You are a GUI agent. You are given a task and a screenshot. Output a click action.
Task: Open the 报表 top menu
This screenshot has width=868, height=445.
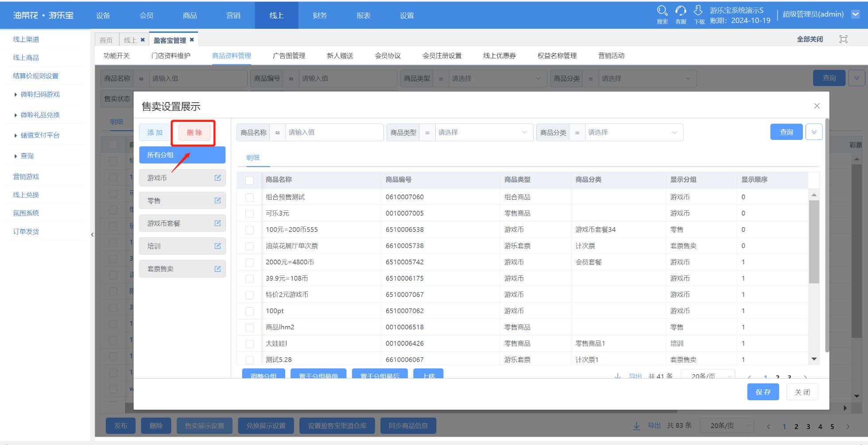point(363,15)
